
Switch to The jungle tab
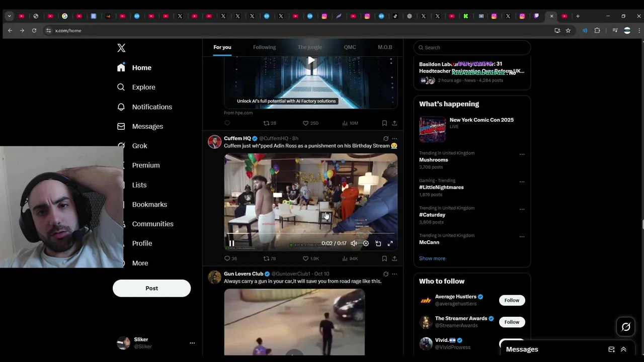tap(309, 47)
